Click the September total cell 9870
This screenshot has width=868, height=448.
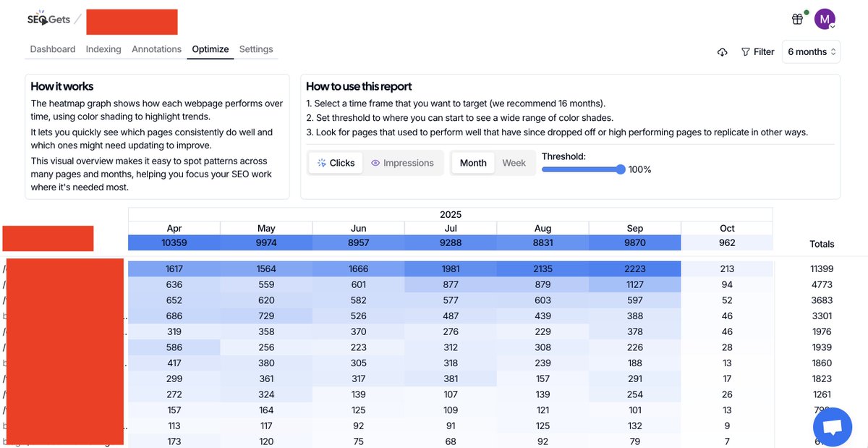[x=635, y=243]
